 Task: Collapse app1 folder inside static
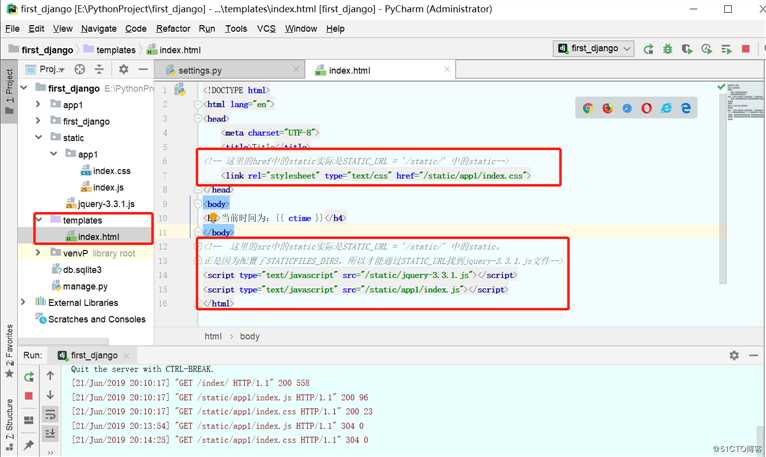(53, 154)
